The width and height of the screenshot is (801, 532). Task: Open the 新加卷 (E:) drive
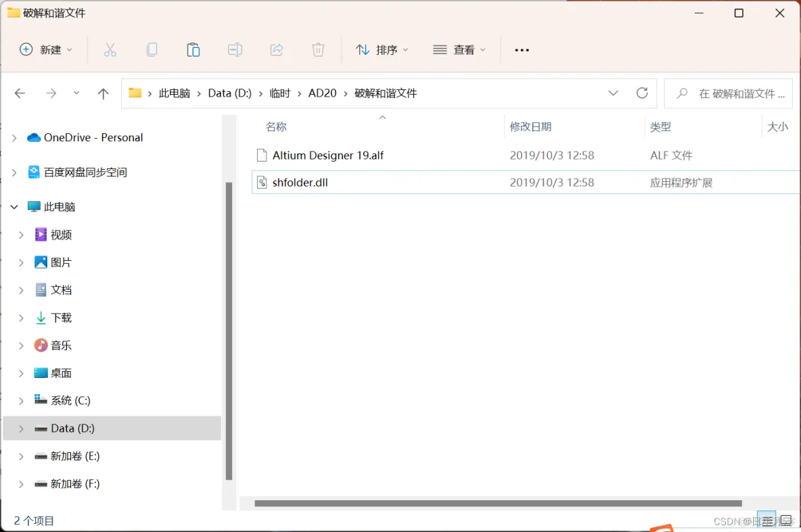(75, 456)
